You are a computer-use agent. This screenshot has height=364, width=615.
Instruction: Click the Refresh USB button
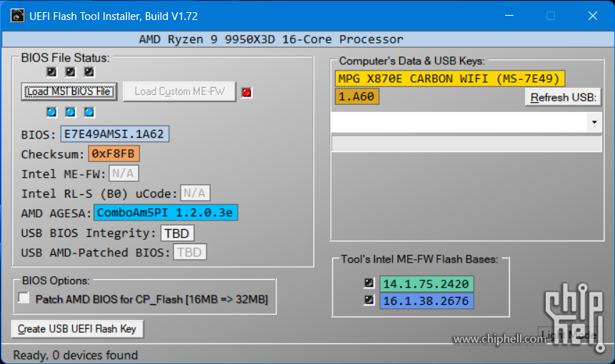coord(564,97)
